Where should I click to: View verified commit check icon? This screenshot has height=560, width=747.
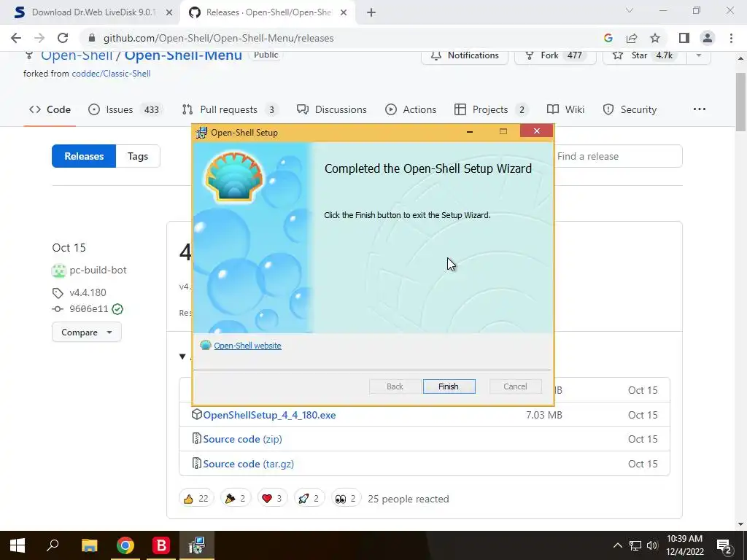117,309
